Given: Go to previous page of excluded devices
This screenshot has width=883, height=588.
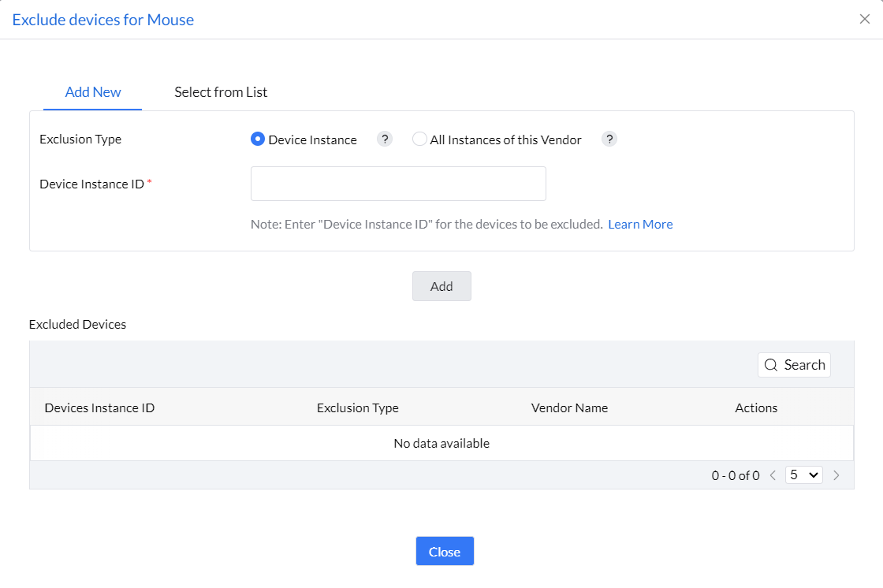Looking at the screenshot, I should (773, 475).
